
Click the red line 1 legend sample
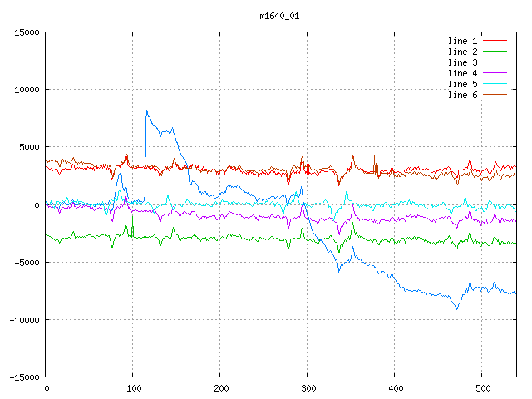point(495,41)
